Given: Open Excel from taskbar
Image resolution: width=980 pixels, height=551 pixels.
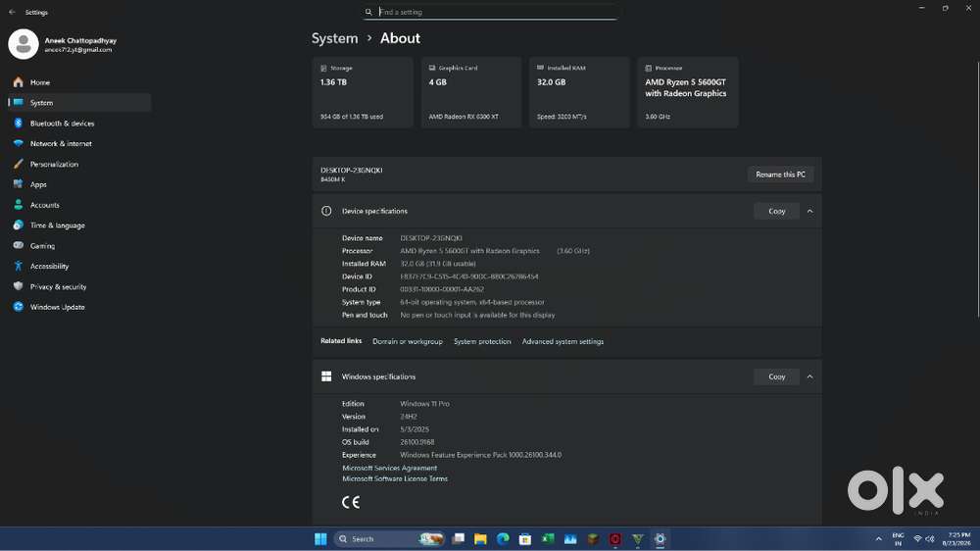Looking at the screenshot, I should point(548,538).
